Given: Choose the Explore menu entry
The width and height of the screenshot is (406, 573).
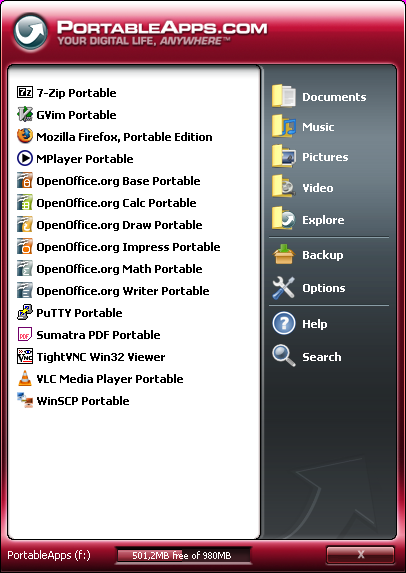Looking at the screenshot, I should pos(323,220).
